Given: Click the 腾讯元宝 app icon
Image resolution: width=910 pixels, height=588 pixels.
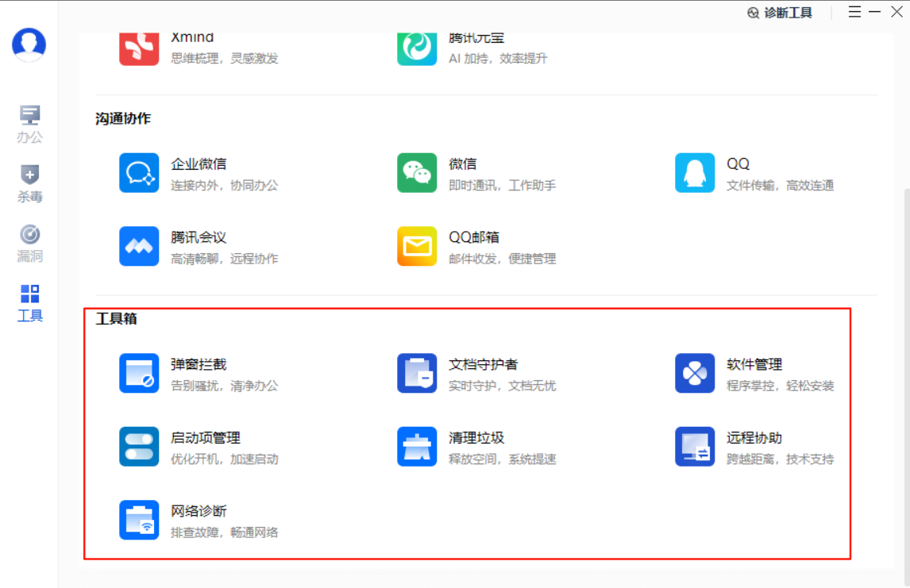Looking at the screenshot, I should pos(417,48).
